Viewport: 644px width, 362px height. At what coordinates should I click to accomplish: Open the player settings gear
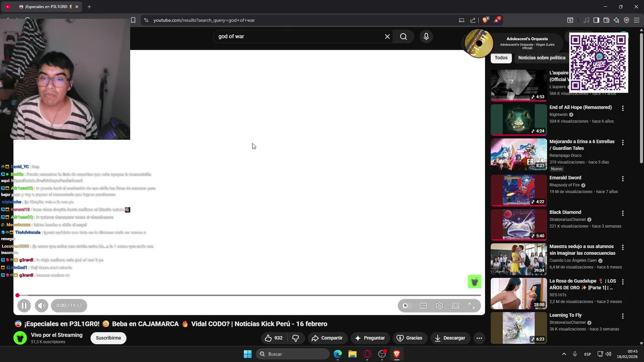(x=439, y=306)
